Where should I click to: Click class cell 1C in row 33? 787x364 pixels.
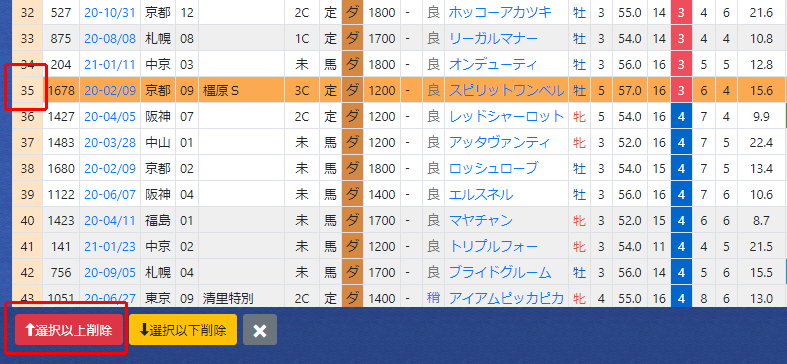(x=302, y=38)
